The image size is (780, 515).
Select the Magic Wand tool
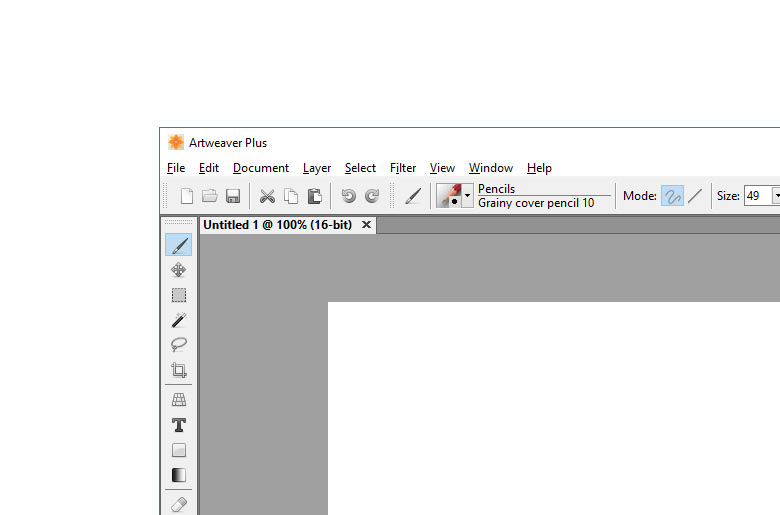point(179,320)
